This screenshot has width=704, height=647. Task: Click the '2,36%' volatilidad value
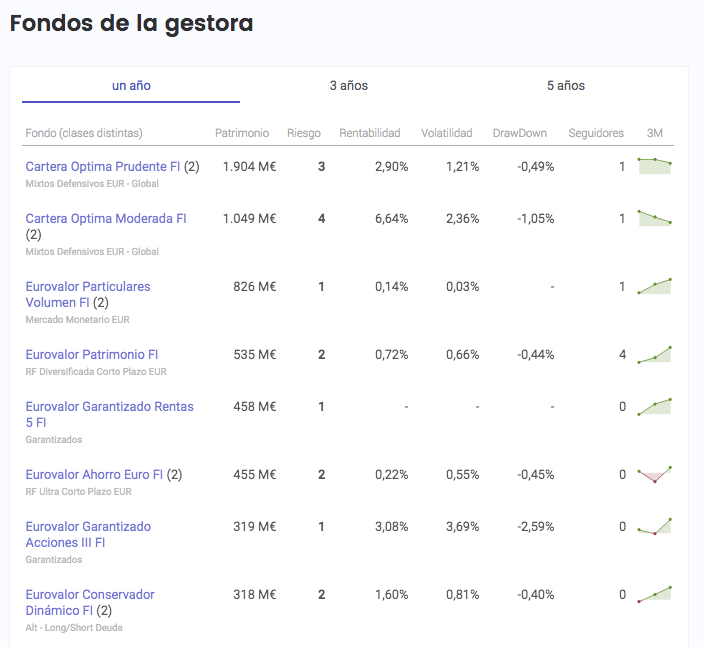(x=462, y=219)
